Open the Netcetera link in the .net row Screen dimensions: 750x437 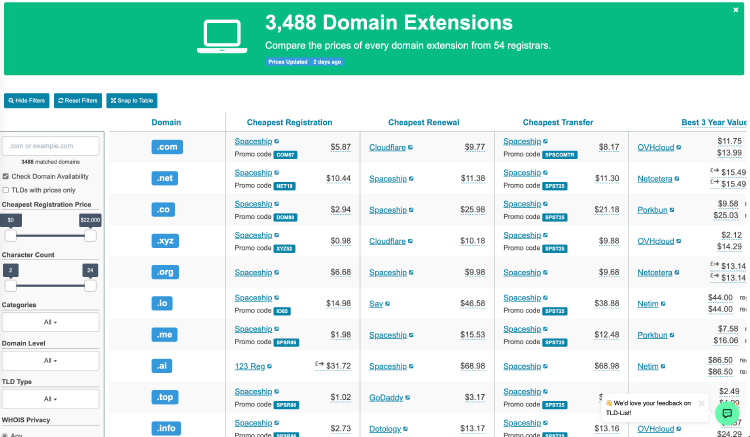click(655, 179)
